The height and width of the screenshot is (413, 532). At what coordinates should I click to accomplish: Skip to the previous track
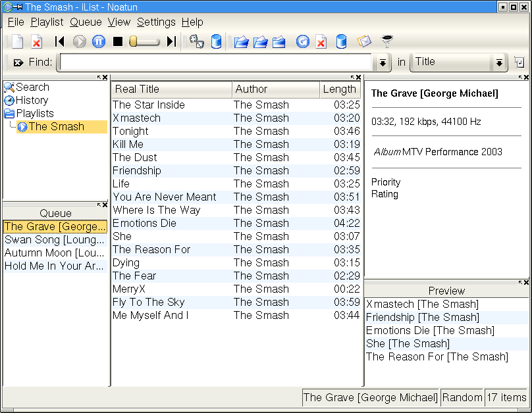[60, 41]
